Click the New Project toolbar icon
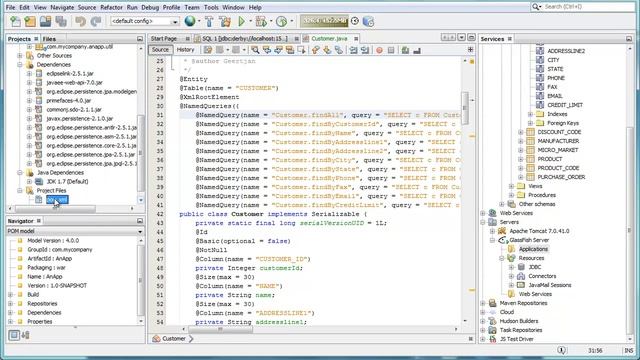The width and height of the screenshot is (640, 360). click(x=30, y=21)
